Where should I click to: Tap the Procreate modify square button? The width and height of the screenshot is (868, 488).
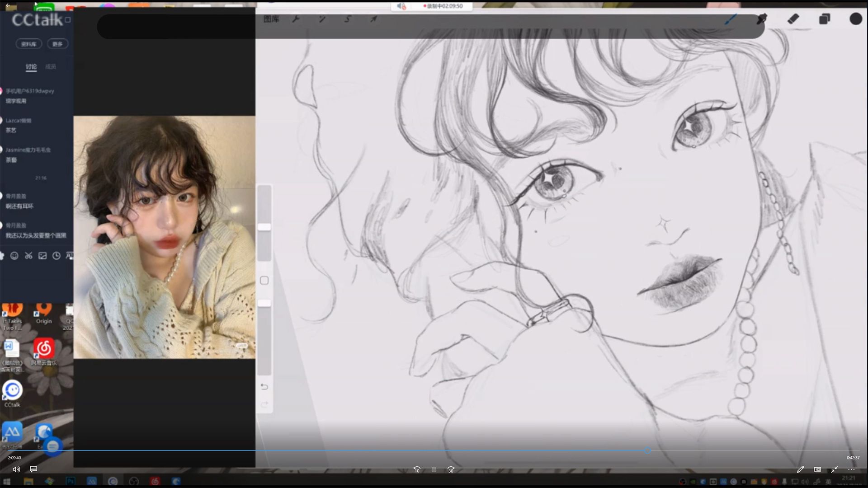point(264,281)
